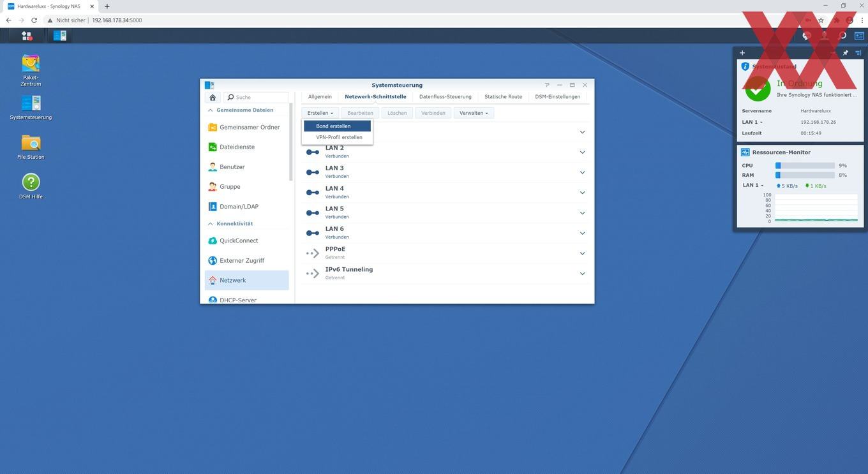Open Benutzer settings in sidebar
Image resolution: width=868 pixels, height=474 pixels.
[x=247, y=167]
